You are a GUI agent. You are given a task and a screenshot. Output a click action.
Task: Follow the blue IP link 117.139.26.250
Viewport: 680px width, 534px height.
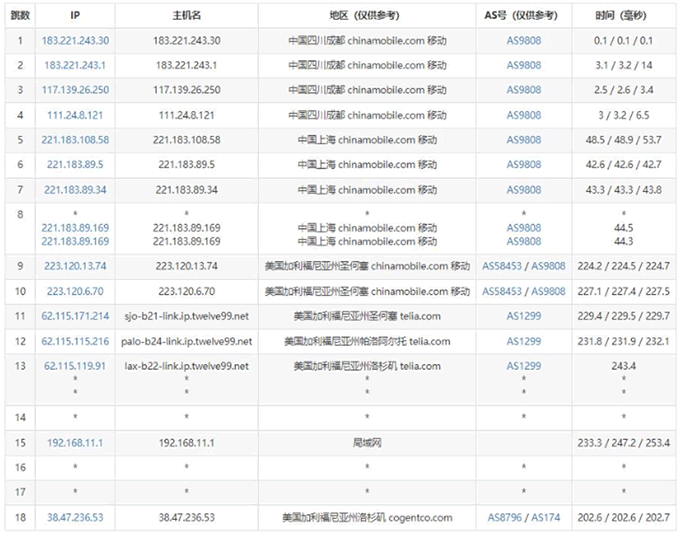pyautogui.click(x=76, y=90)
